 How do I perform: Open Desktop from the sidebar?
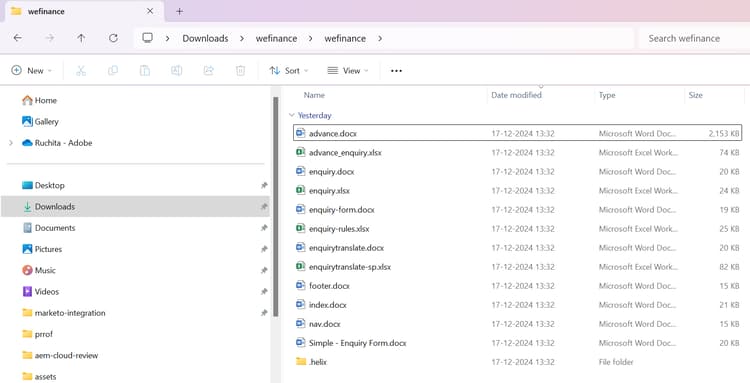tap(49, 185)
